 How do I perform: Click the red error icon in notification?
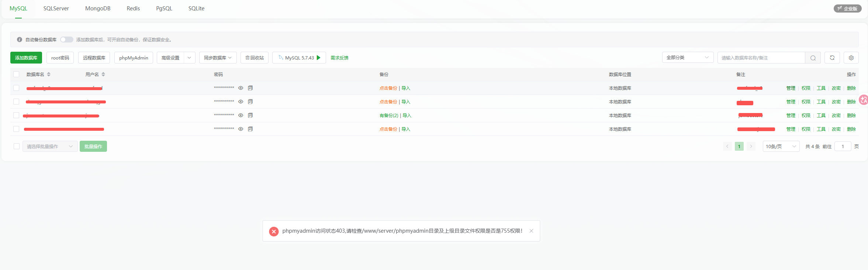point(274,231)
